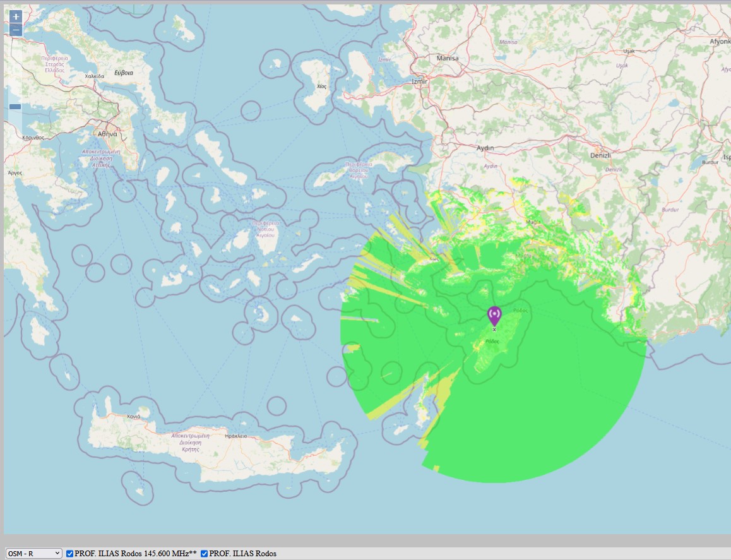This screenshot has height=560, width=731.
Task: Click the small x mark below the marker
Action: pos(494,330)
